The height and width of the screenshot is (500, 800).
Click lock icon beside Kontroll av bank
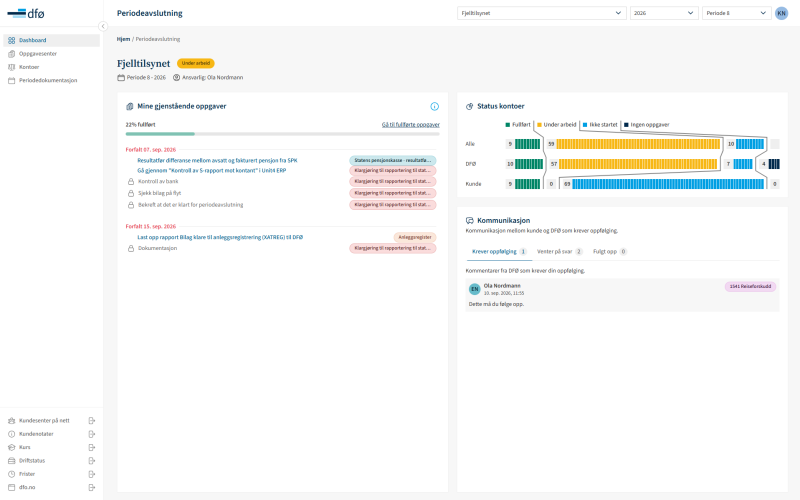coord(131,182)
